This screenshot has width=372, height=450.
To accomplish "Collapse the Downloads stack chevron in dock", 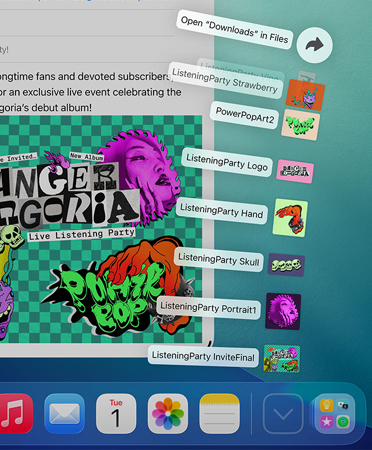I will (x=283, y=413).
